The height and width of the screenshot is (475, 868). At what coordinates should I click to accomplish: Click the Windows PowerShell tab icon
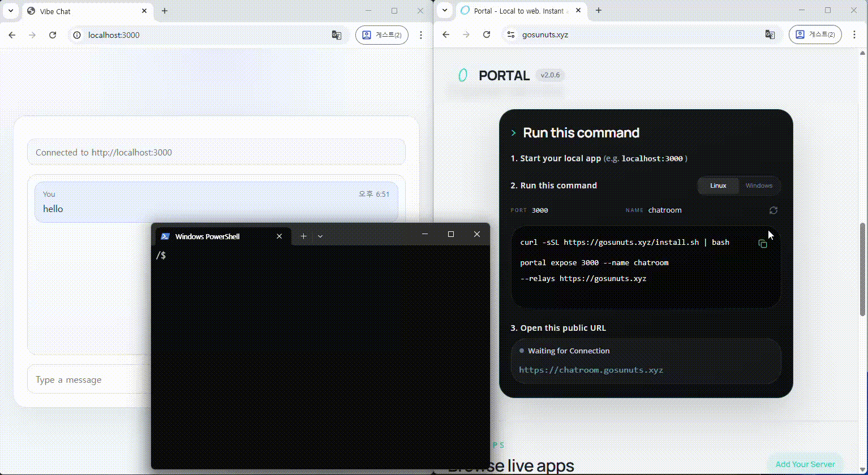165,236
